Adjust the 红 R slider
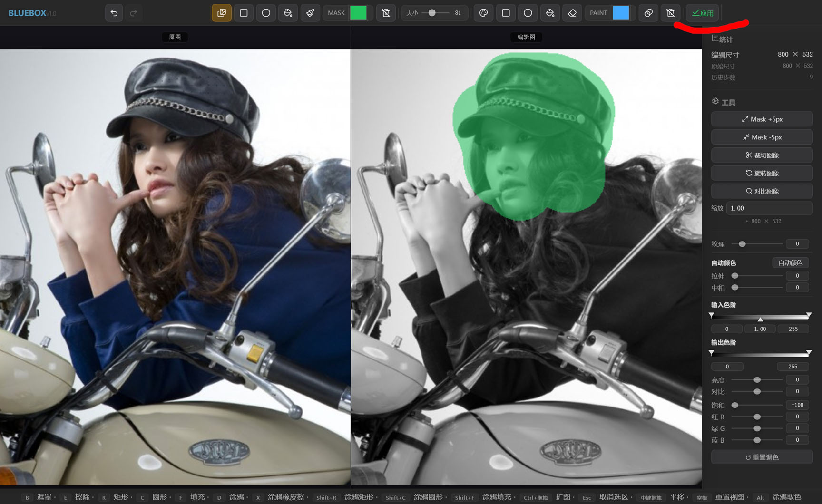Screen dimensions: 822x504 click(x=757, y=417)
